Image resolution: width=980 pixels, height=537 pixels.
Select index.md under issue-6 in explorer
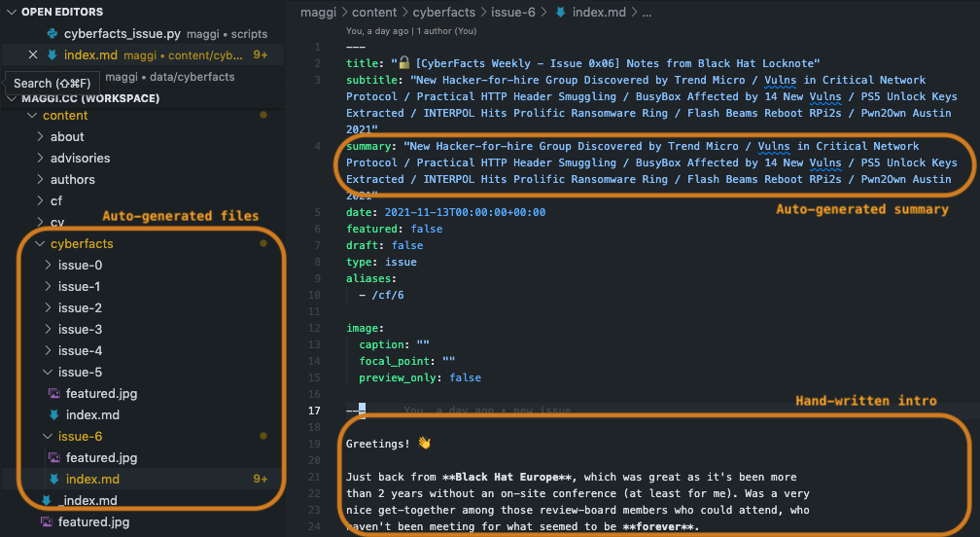[x=92, y=480]
